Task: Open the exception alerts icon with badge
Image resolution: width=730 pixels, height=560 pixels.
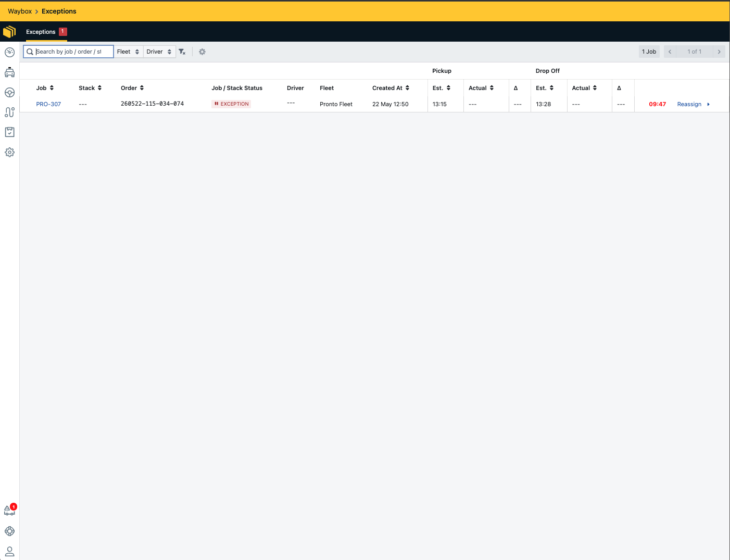Action: 10,510
